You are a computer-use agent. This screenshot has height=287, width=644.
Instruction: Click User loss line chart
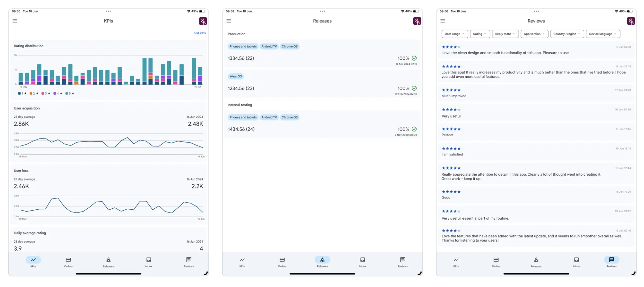(x=109, y=207)
